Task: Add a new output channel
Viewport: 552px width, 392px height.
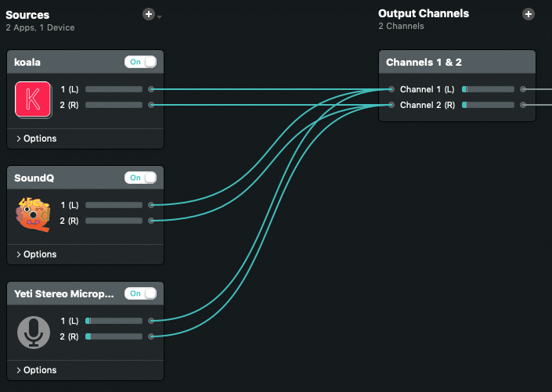Action: (x=528, y=14)
